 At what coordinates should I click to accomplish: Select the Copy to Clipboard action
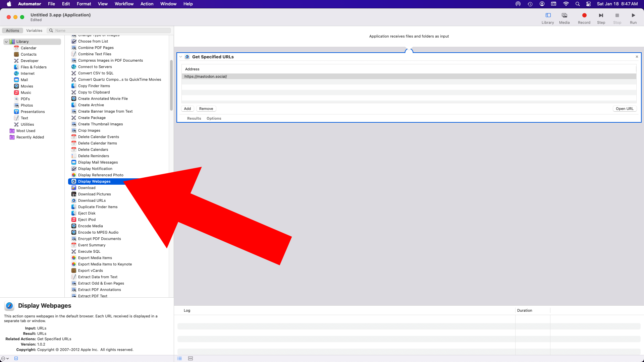point(94,92)
